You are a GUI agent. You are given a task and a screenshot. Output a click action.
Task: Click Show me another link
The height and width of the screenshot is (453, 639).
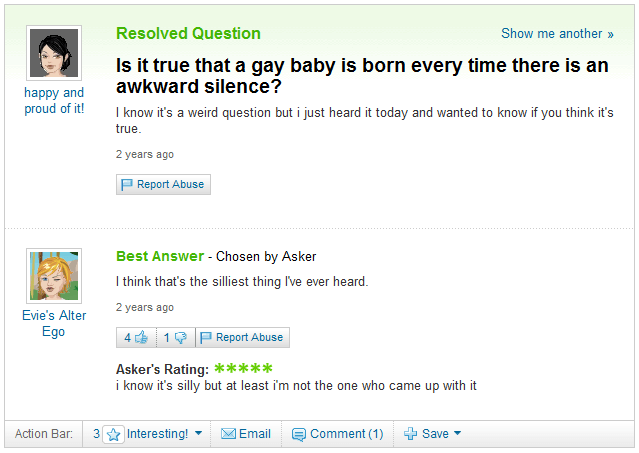(x=557, y=34)
